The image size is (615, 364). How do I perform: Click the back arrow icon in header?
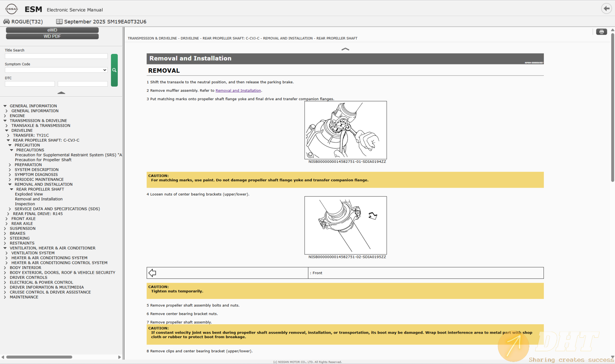click(606, 8)
